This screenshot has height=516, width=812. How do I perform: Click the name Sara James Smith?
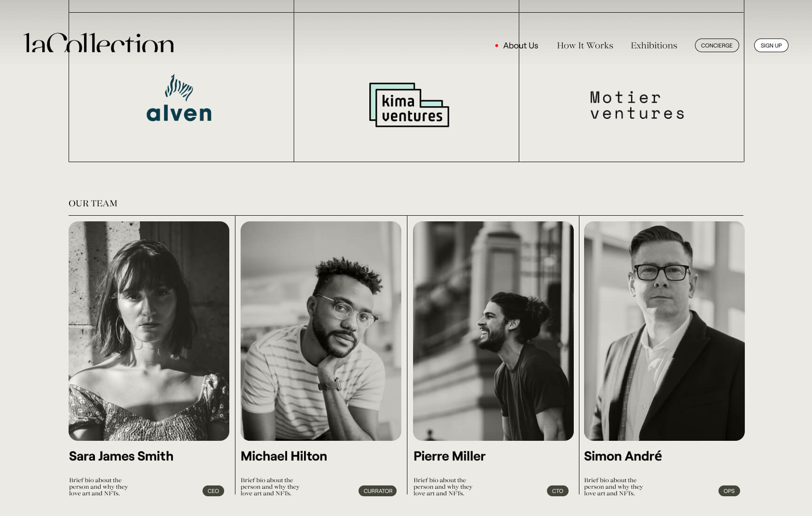pos(121,456)
